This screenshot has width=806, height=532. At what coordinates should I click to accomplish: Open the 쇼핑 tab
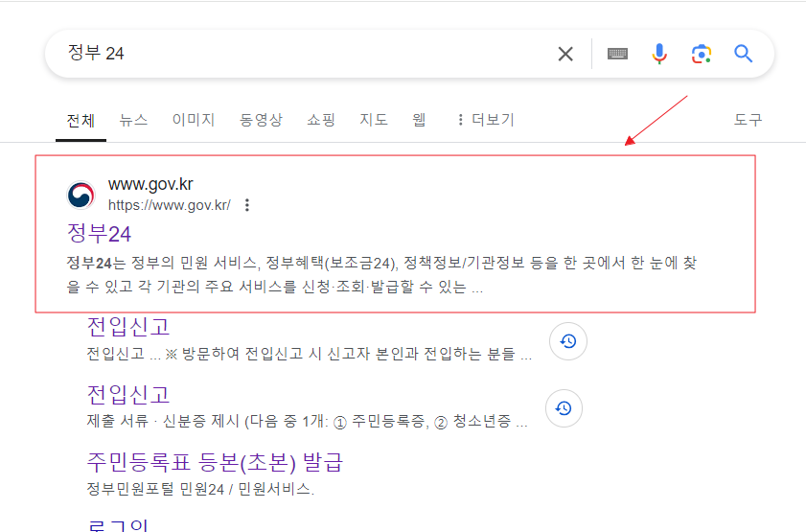(321, 120)
